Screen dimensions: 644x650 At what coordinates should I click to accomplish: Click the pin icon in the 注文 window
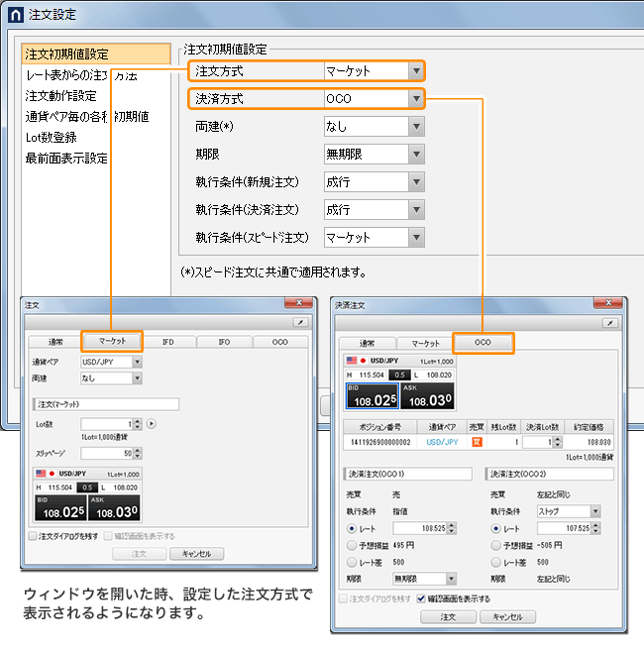tap(298, 322)
